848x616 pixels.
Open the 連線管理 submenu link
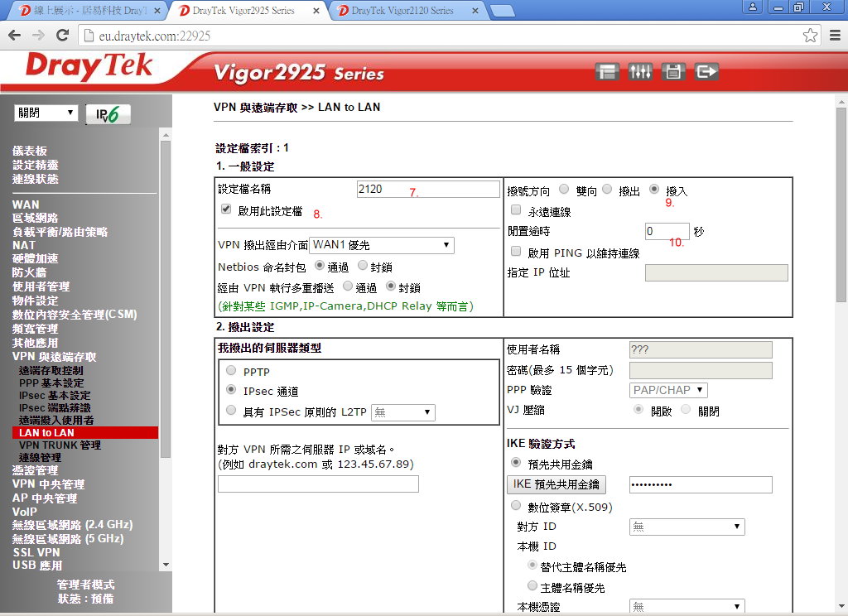click(40, 458)
